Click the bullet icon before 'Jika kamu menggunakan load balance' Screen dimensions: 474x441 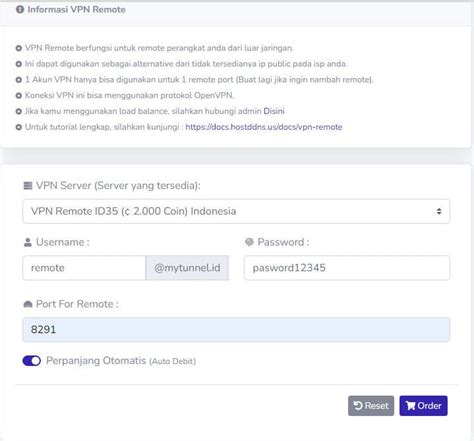19,111
